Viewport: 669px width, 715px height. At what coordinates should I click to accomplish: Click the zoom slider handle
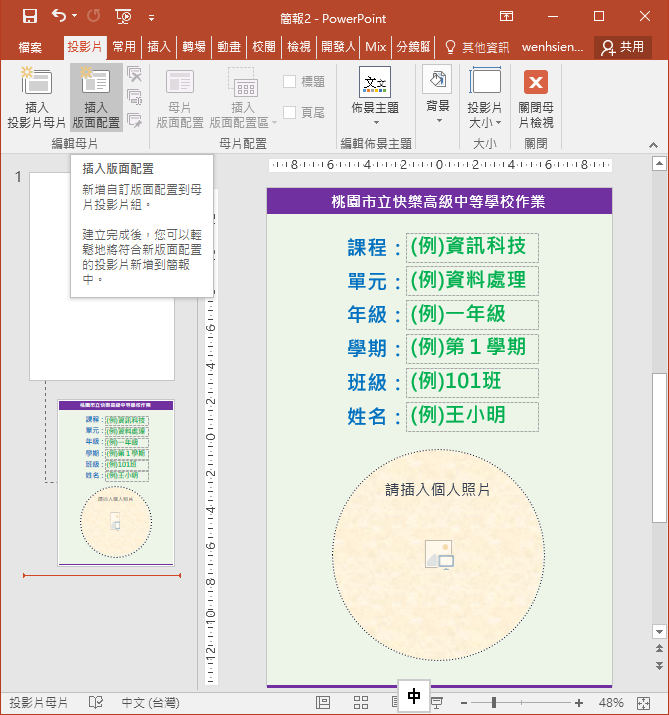(x=494, y=703)
